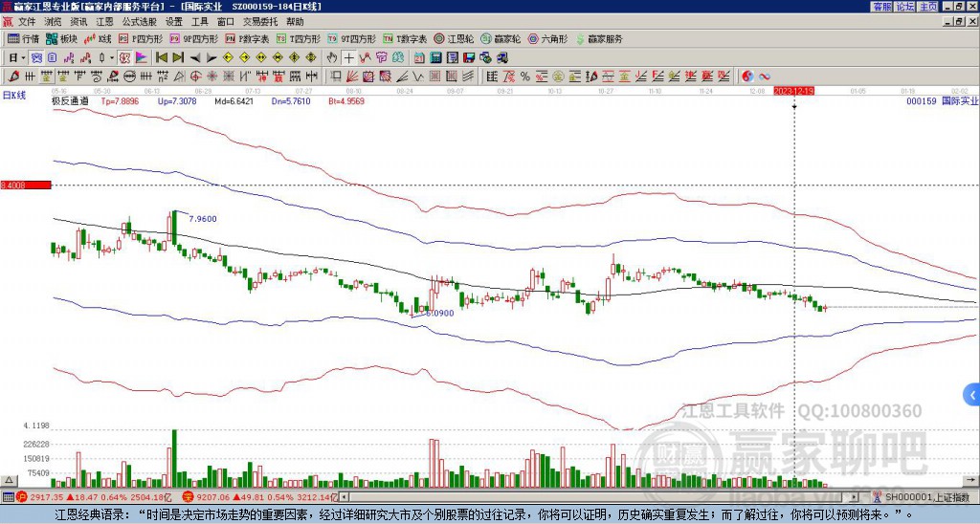This screenshot has width=980, height=524.
Task: Click the 节 solar term icon
Action: pyautogui.click(x=382, y=58)
